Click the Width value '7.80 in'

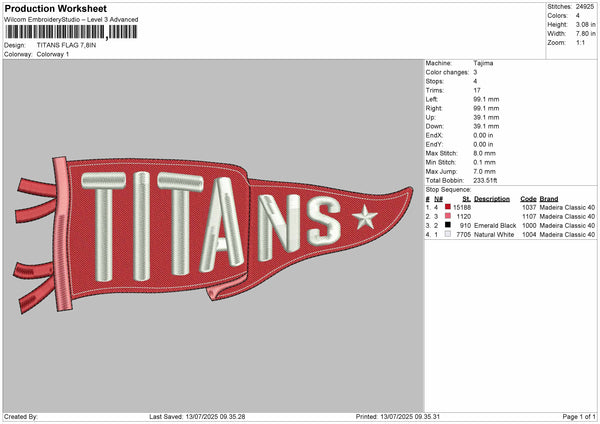[x=585, y=34]
